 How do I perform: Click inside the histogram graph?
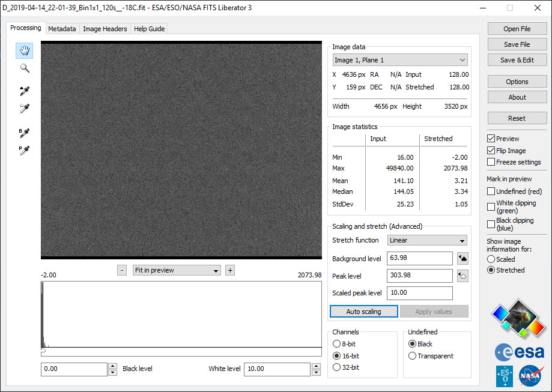(181, 314)
